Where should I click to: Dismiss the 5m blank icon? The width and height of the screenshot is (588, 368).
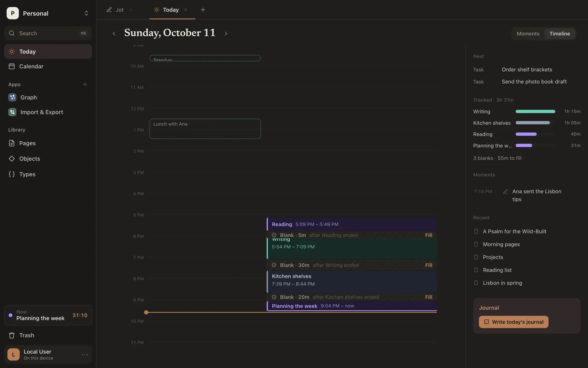274,235
